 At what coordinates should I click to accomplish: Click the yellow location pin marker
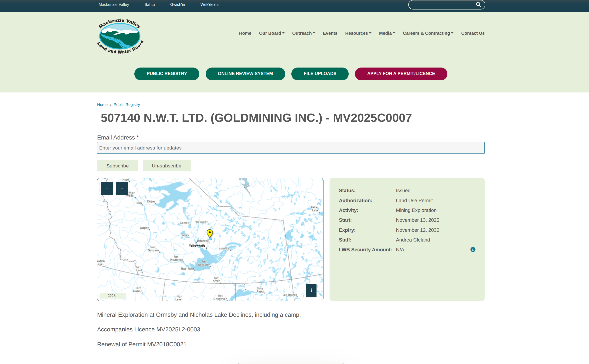tap(210, 234)
